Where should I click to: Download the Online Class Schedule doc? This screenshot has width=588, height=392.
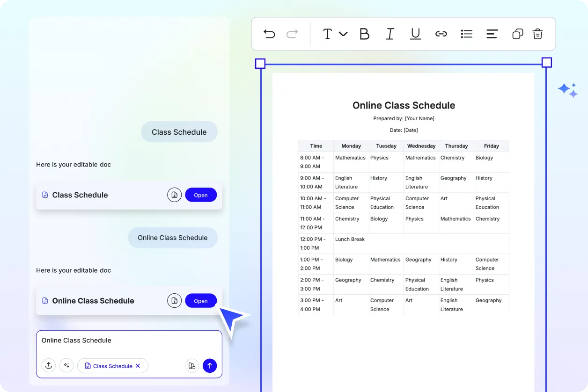175,301
